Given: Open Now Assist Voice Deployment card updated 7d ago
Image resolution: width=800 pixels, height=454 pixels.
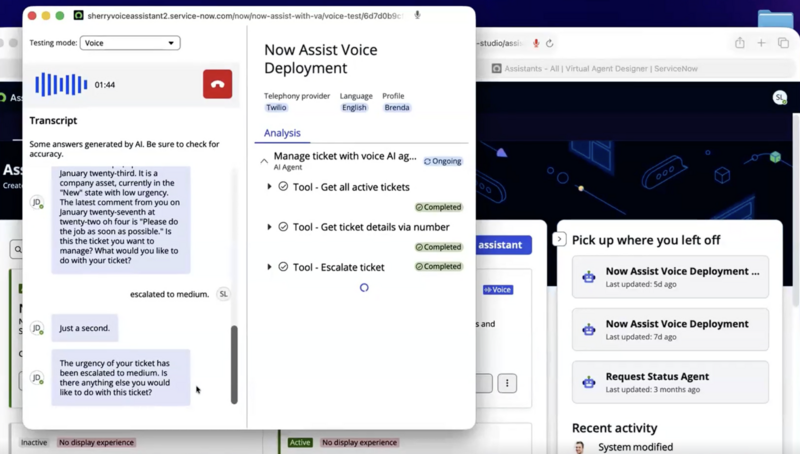Looking at the screenshot, I should [x=670, y=330].
